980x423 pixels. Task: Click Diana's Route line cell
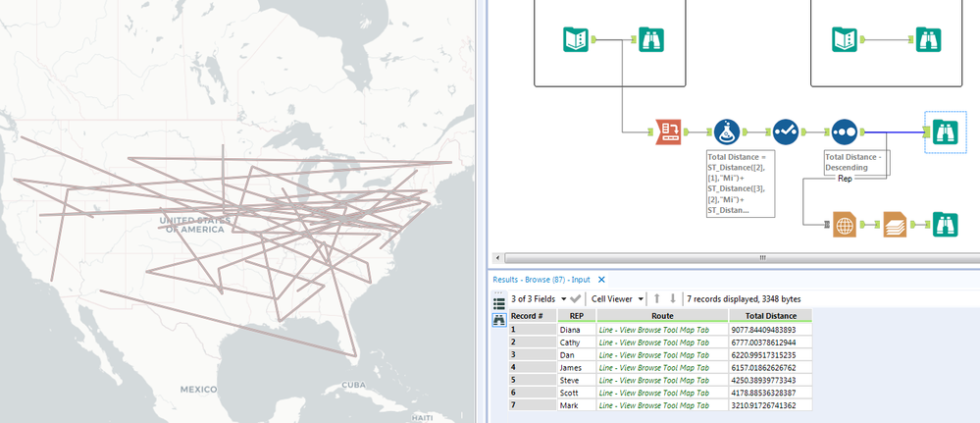click(x=662, y=329)
